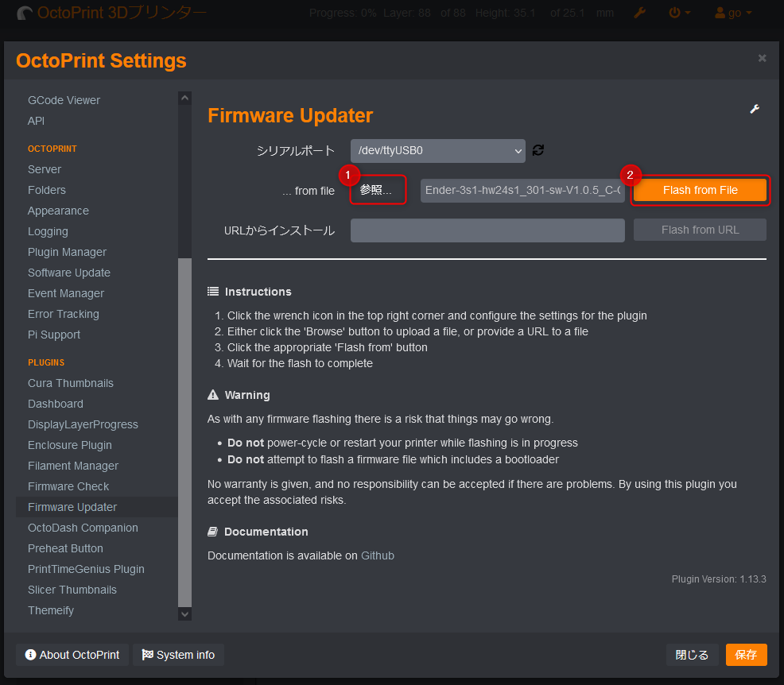The width and height of the screenshot is (784, 685).
Task: Open the 'go' user account menu
Action: (733, 13)
